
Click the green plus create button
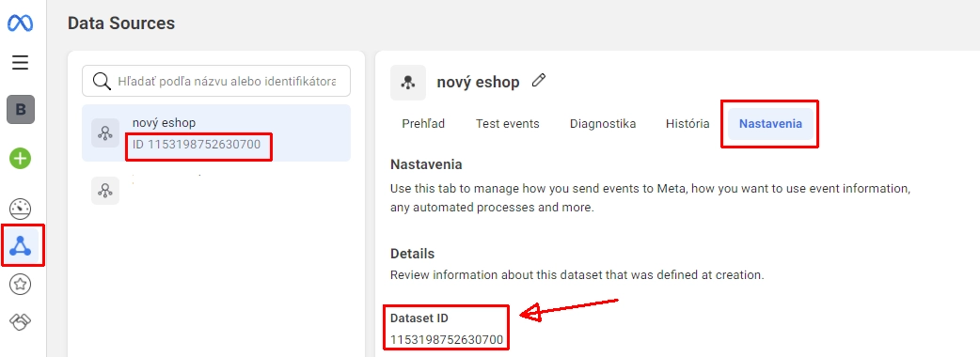pos(21,159)
